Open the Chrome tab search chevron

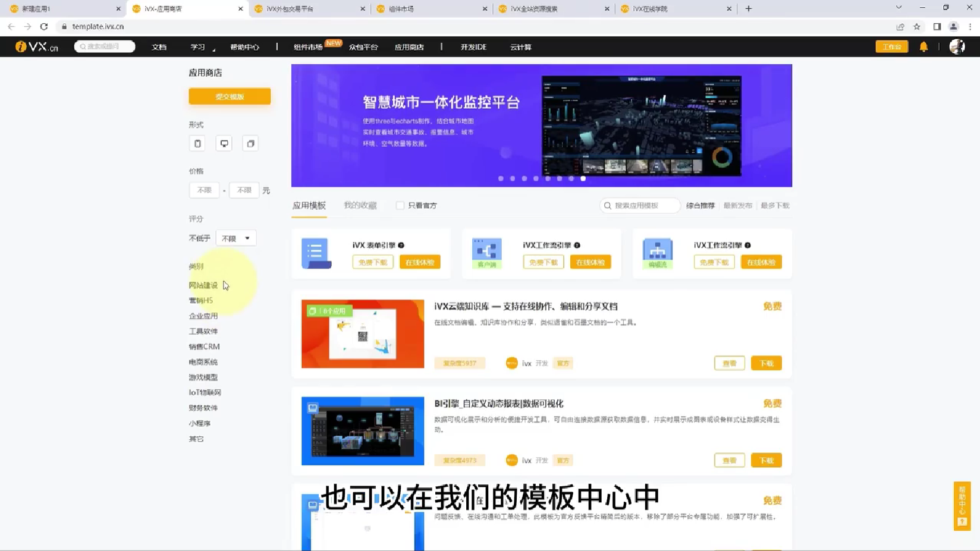click(899, 8)
